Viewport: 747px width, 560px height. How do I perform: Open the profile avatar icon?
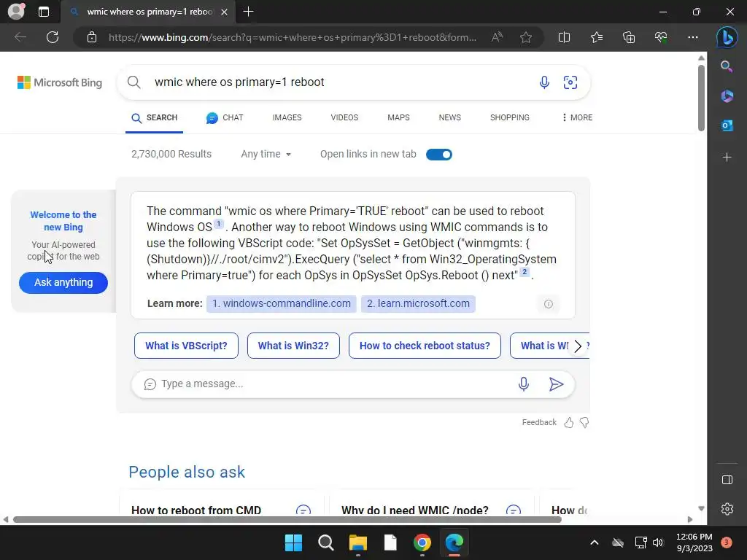point(16,12)
